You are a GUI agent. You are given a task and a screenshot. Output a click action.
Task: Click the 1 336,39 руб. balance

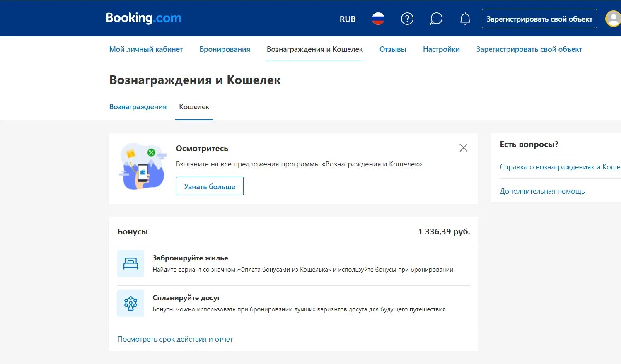[x=444, y=231]
